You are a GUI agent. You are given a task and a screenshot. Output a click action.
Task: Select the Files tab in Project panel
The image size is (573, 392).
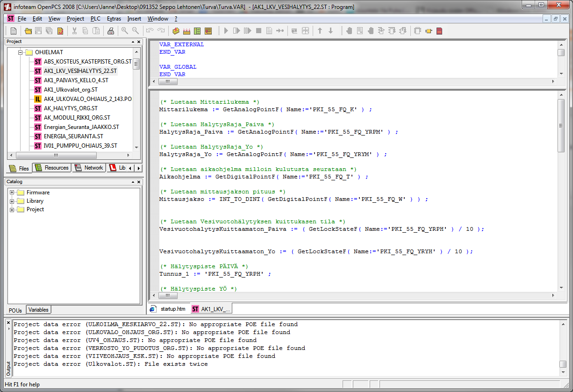point(19,168)
